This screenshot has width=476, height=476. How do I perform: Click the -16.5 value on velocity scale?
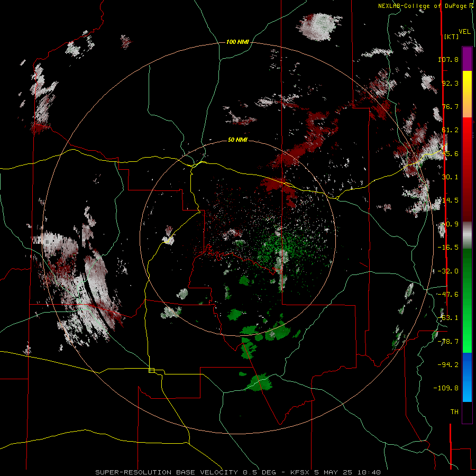point(448,248)
